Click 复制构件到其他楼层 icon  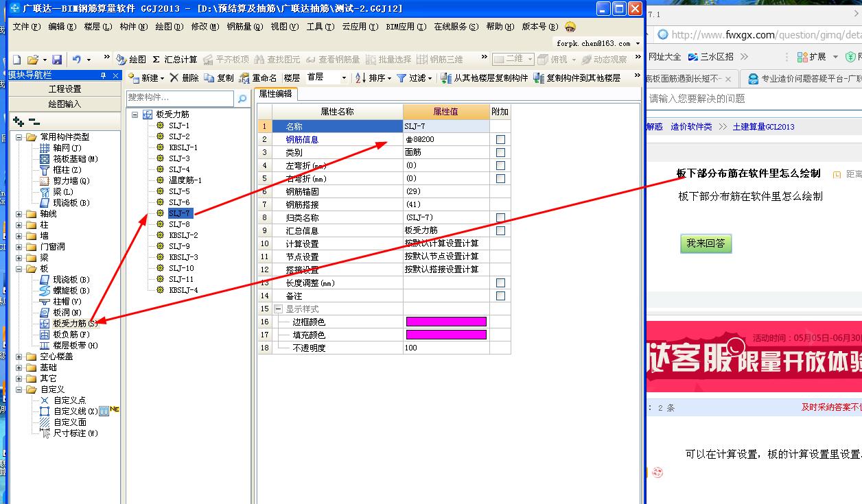539,78
